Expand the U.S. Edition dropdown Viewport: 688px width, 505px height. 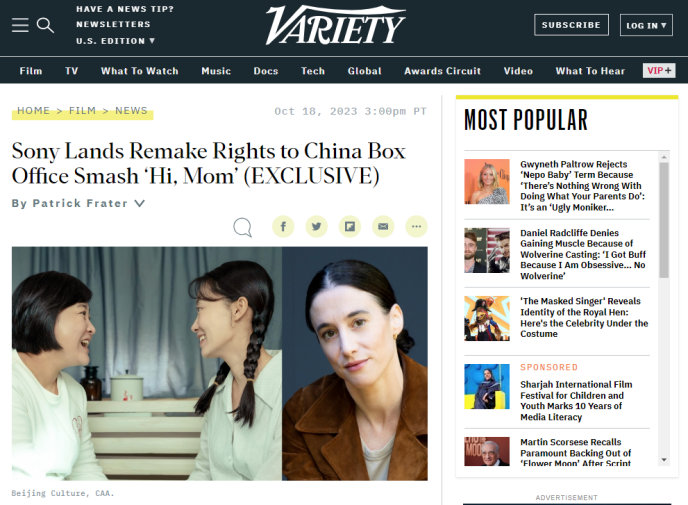point(115,41)
